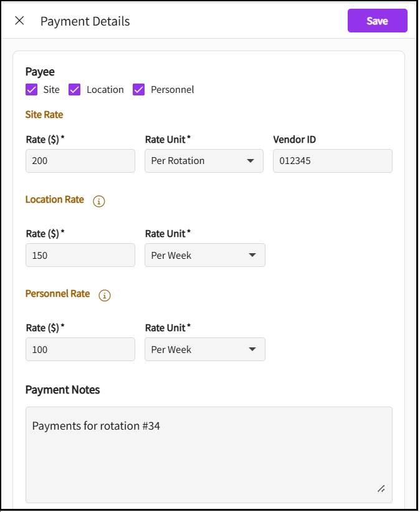Click the Personnel Rate info icon
This screenshot has width=420, height=512.
pyautogui.click(x=105, y=296)
